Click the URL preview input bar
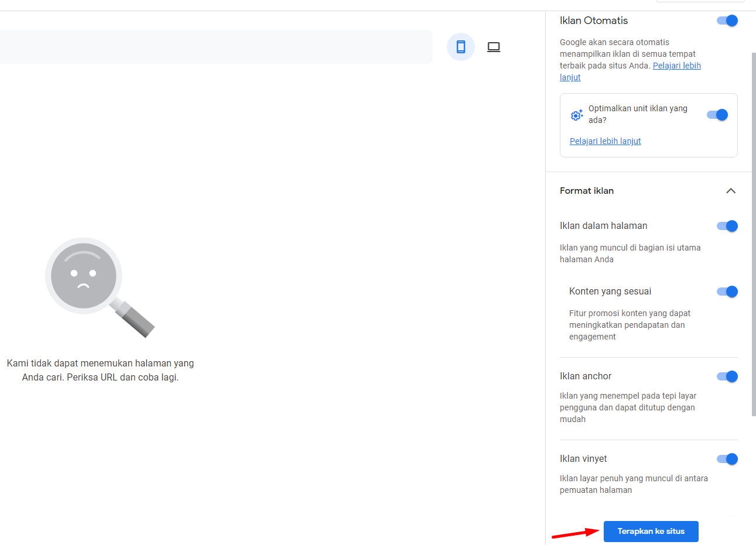The image size is (756, 545). click(216, 47)
